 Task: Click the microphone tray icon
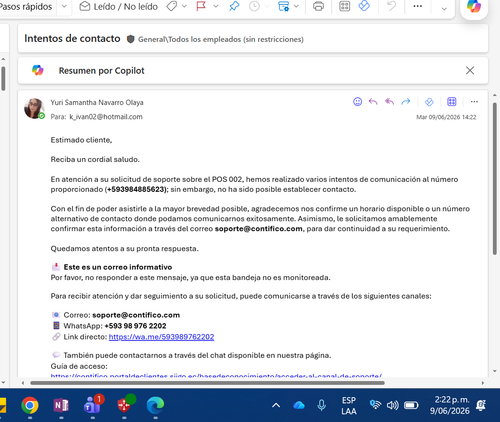pos(322,405)
